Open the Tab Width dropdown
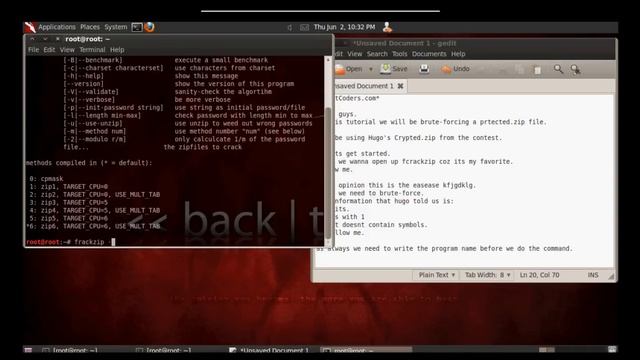 tap(488, 275)
